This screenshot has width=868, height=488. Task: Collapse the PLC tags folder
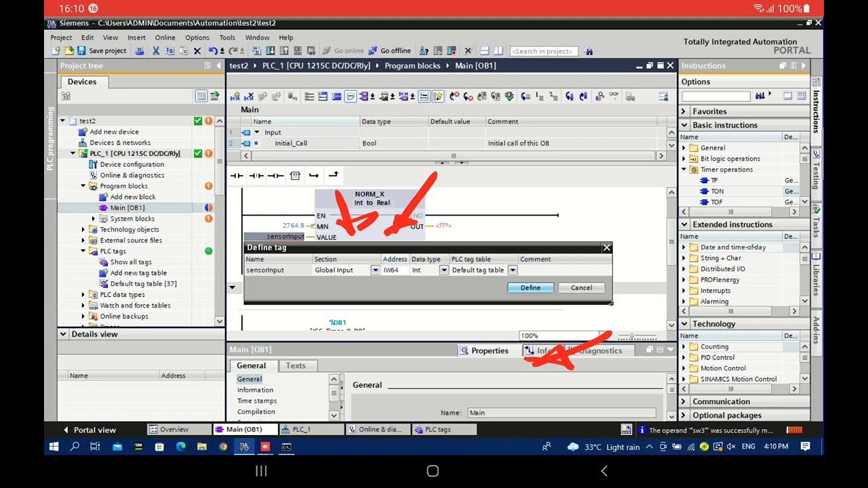[x=83, y=251]
